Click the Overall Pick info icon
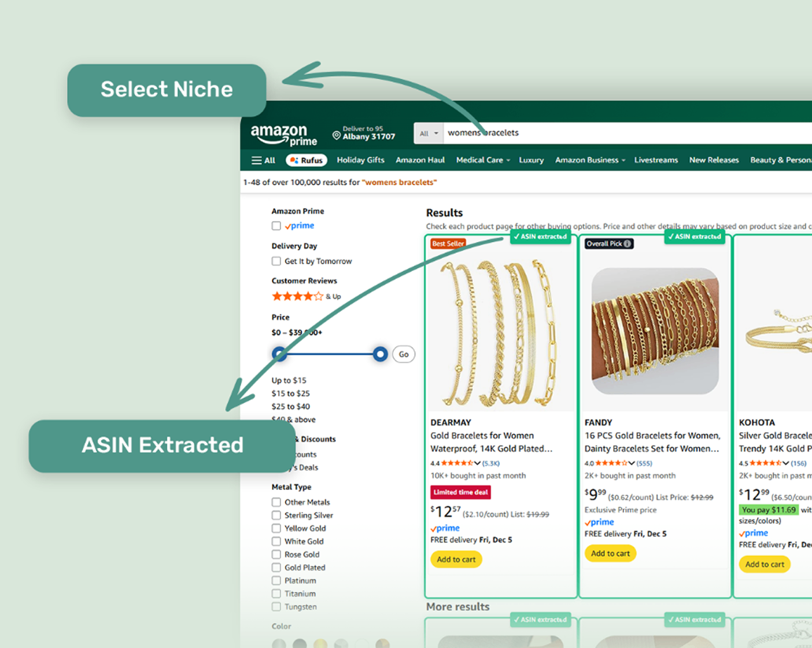 tap(627, 244)
